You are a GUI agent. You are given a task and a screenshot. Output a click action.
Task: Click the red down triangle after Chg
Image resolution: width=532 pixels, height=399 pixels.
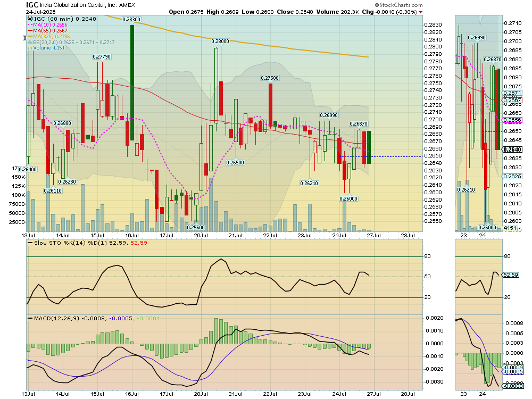(421, 12)
